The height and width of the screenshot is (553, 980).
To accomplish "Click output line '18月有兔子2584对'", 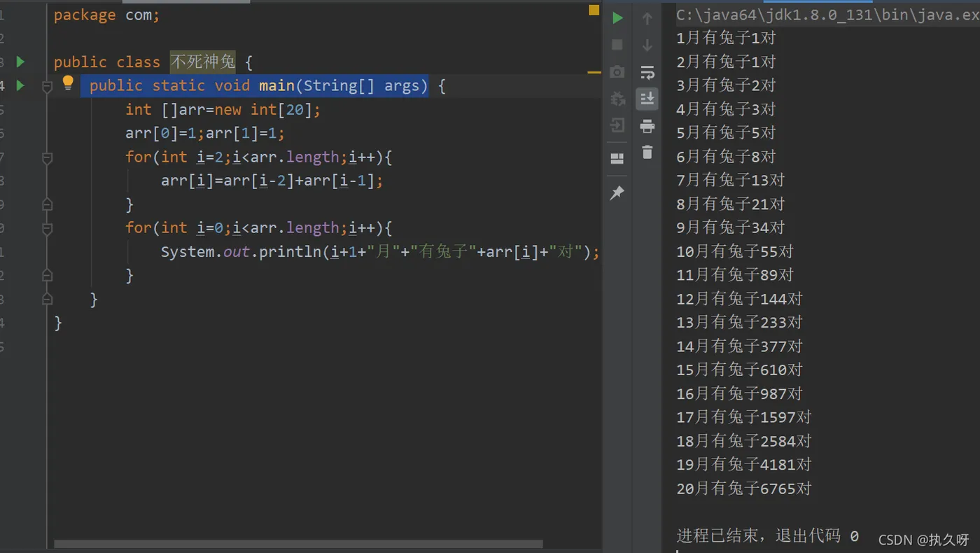I will tap(744, 441).
